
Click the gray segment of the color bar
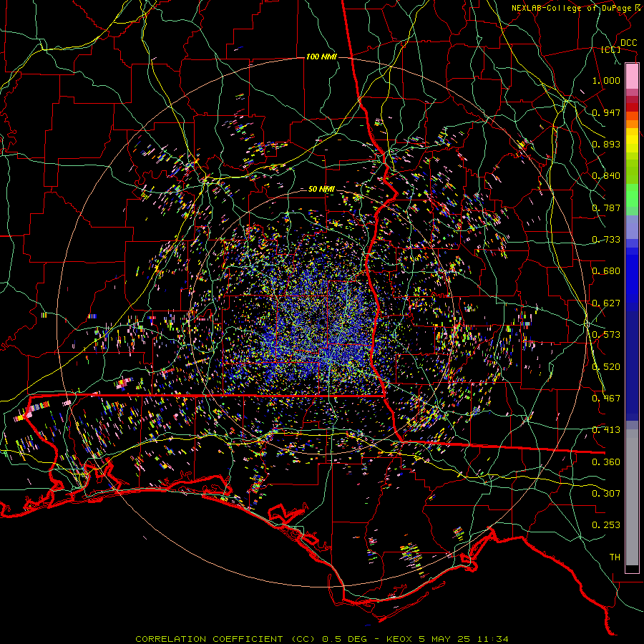(x=632, y=497)
